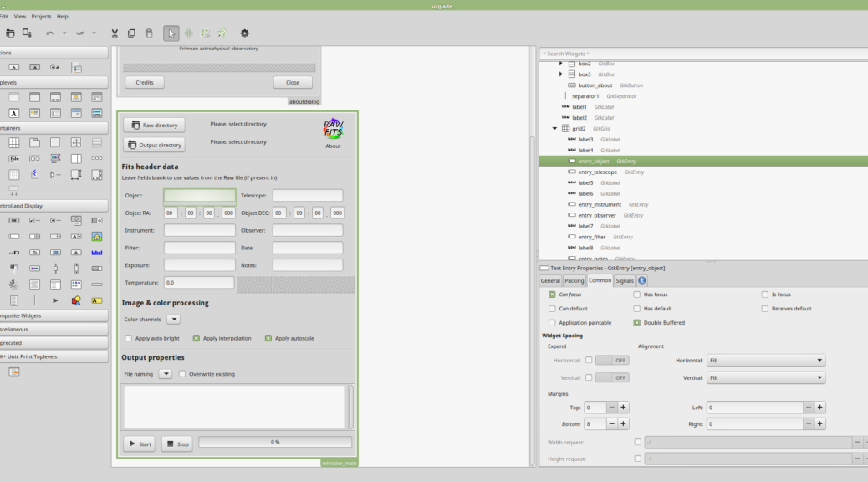The image size is (868, 482).
Task: Expand the box3 tree node
Action: [561, 74]
